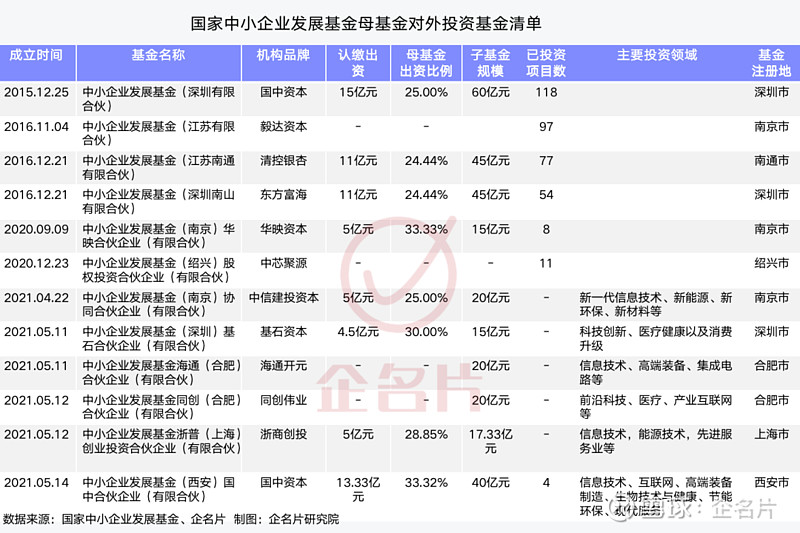Viewport: 800px width, 533px height.
Task: Select field 科技创新、医疗健康以及消费升级
Action: click(656, 338)
